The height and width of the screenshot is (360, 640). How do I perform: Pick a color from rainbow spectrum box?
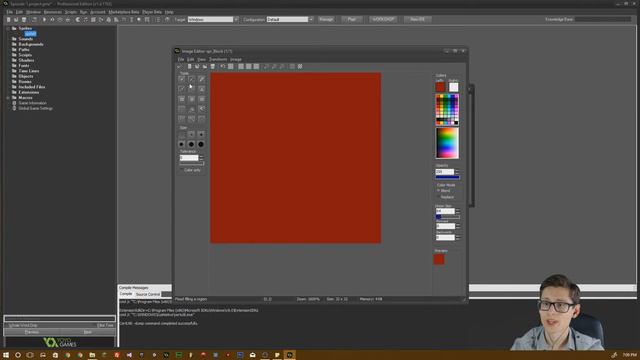point(447,143)
